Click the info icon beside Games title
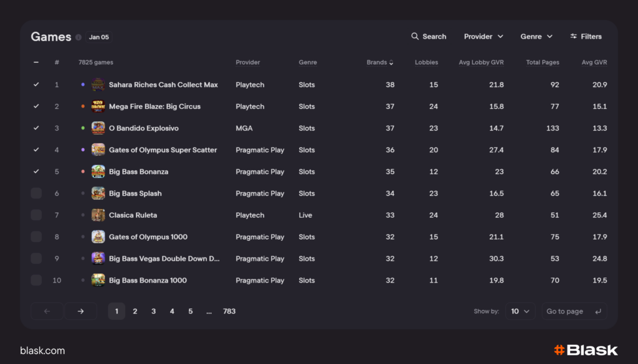This screenshot has width=638, height=364. [79, 37]
